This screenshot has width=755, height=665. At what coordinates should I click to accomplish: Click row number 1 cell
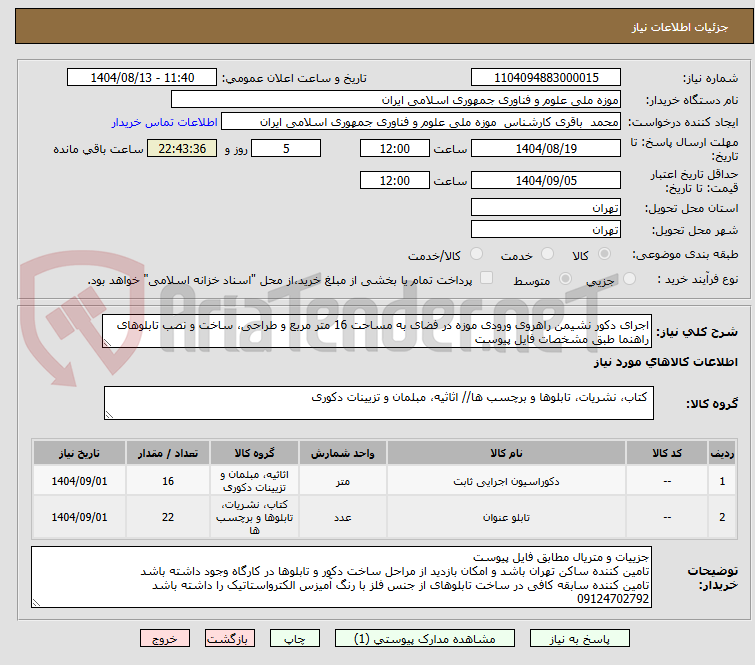point(722,481)
